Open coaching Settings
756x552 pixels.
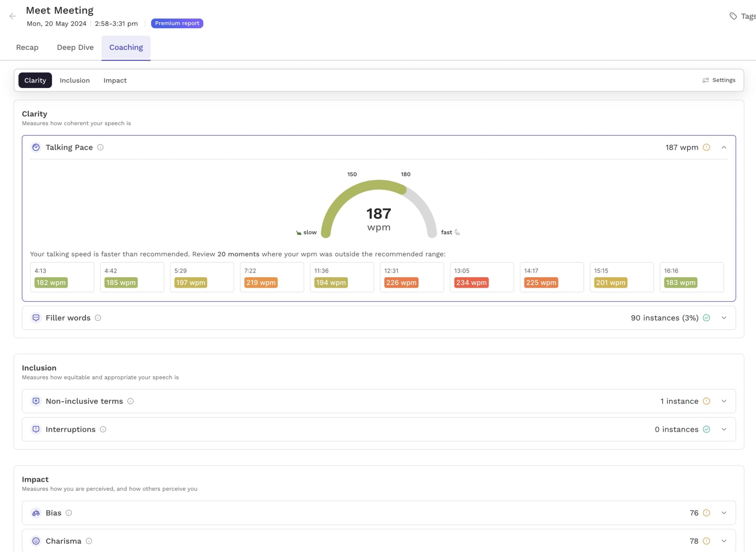tap(719, 80)
